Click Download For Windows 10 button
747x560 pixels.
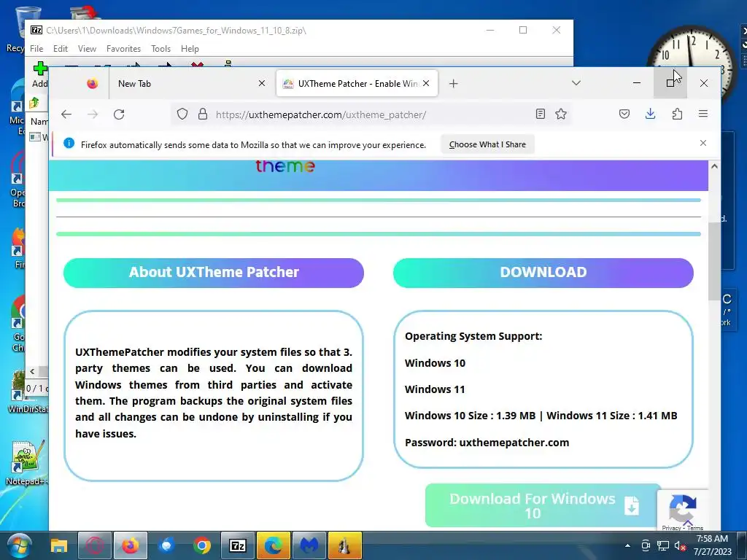pyautogui.click(x=543, y=506)
